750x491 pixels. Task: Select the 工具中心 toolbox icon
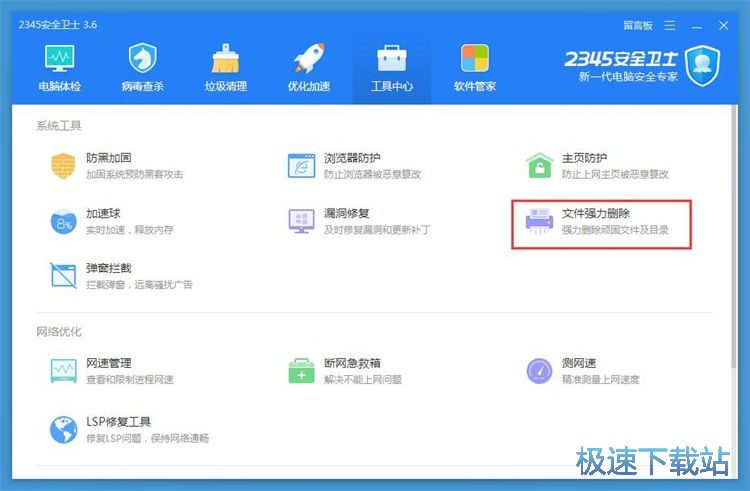(x=392, y=58)
